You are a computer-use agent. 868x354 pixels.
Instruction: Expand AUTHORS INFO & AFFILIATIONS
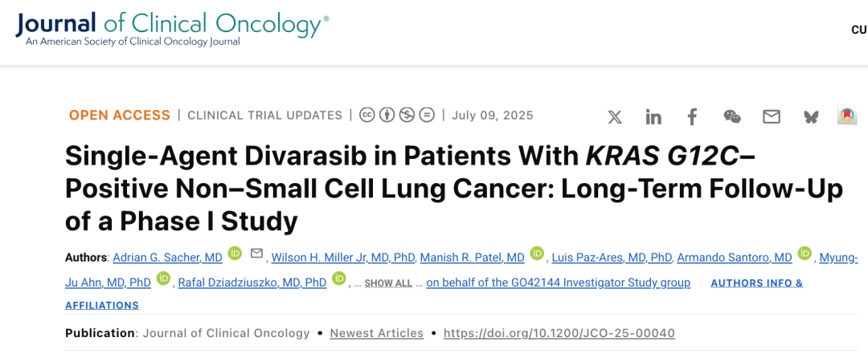(756, 283)
